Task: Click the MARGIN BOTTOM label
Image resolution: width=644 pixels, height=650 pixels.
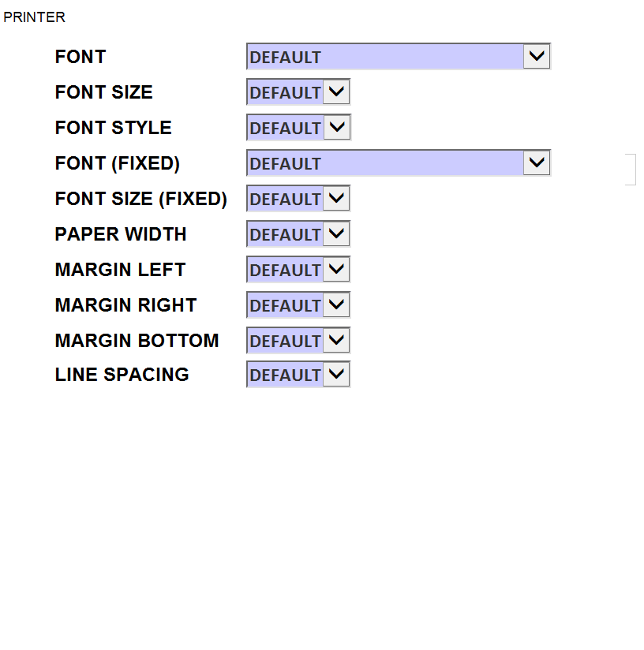Action: point(137,341)
